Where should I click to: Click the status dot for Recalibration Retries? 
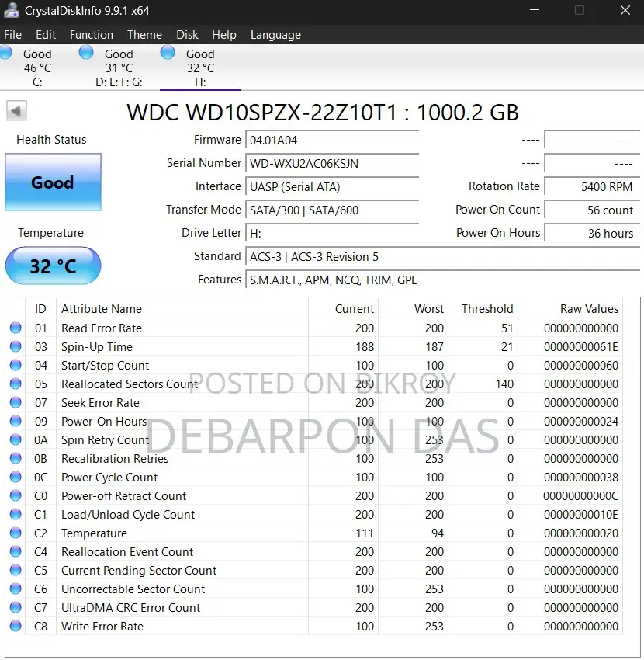(16, 458)
